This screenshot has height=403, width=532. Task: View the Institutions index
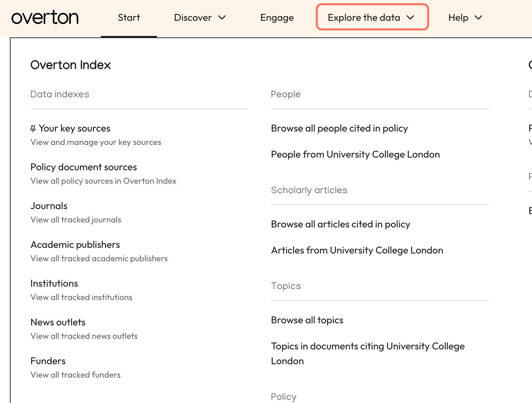tap(54, 283)
